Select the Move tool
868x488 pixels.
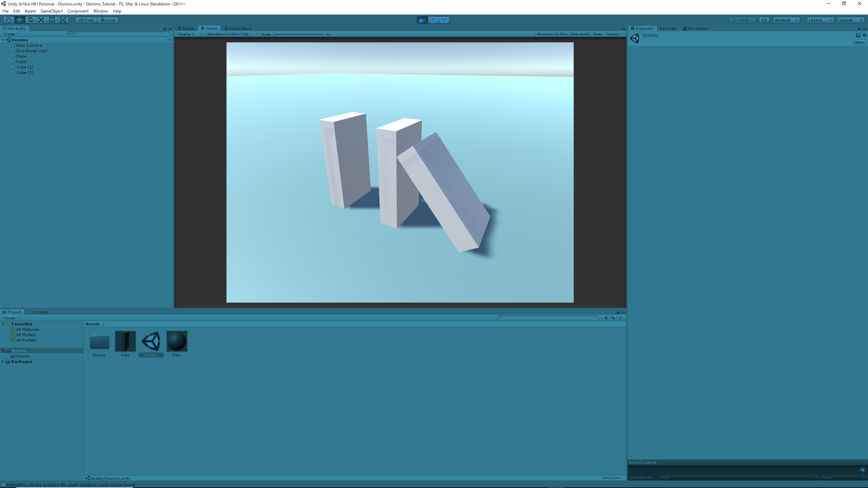(19, 20)
